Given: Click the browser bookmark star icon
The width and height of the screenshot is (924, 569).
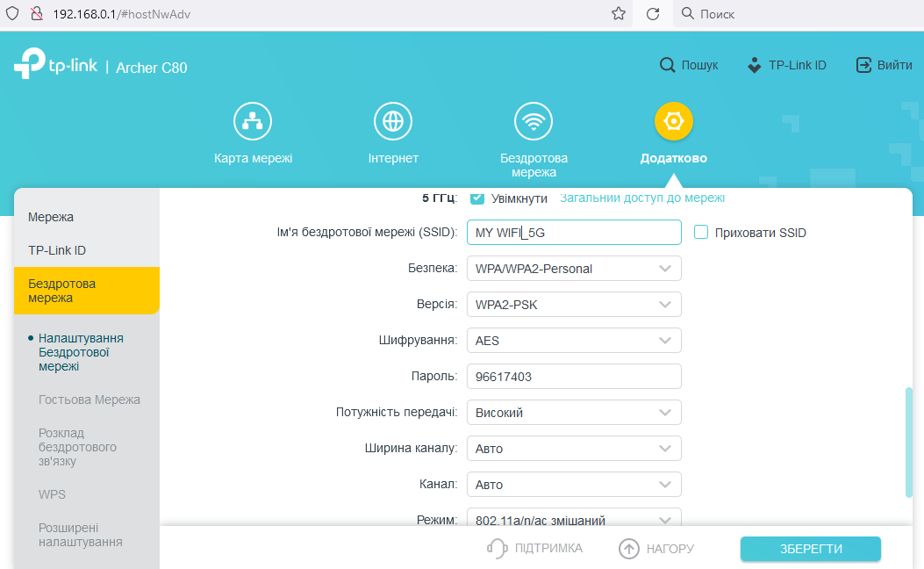Looking at the screenshot, I should click(x=618, y=13).
